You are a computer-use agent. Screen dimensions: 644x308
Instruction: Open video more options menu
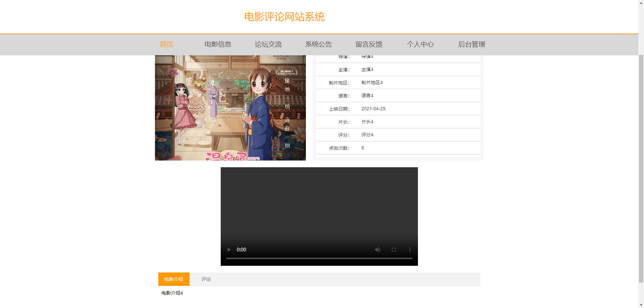(410, 250)
